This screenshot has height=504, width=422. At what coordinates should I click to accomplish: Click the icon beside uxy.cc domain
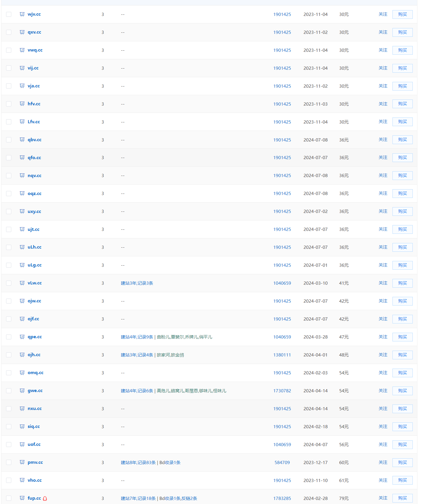(x=22, y=211)
